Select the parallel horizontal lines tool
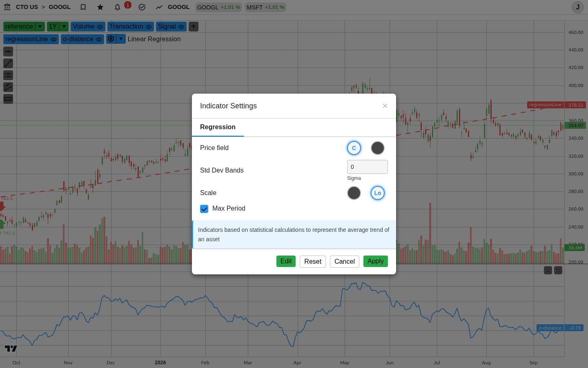Screen dimensions: 588x368 pos(8,75)
